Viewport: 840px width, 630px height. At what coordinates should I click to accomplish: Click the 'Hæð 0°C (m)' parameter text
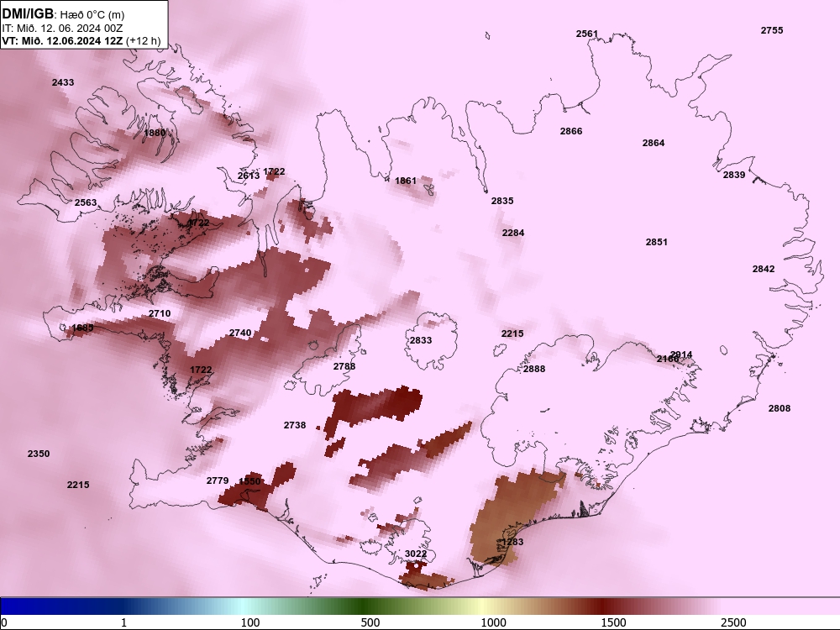(92, 15)
